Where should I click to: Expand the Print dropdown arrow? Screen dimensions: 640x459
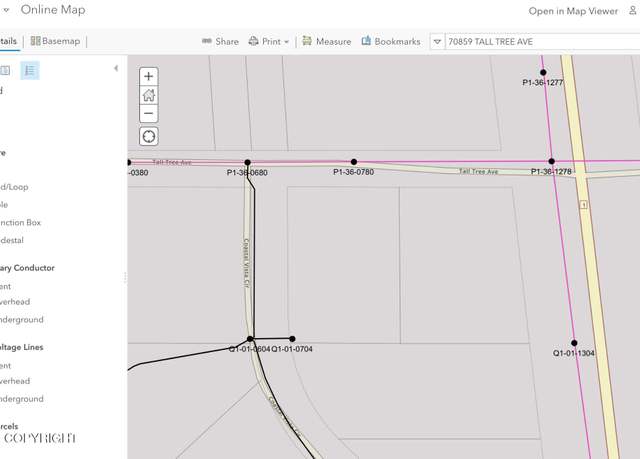click(287, 42)
